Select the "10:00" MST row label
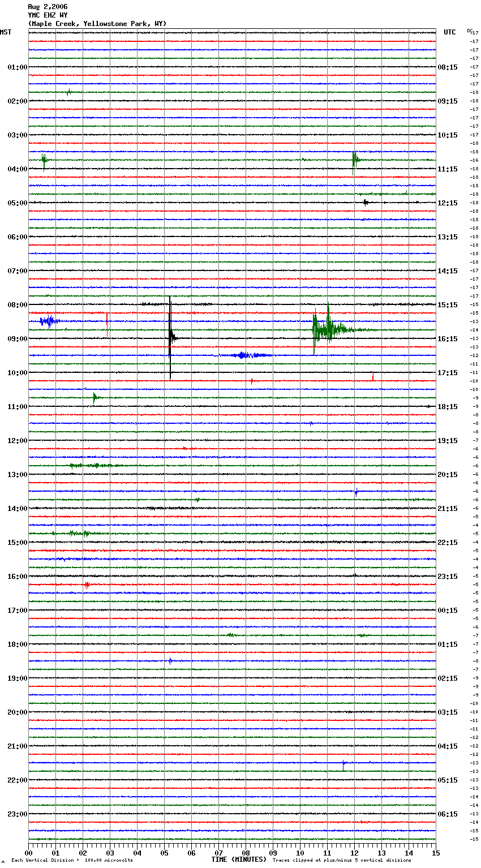 point(18,373)
